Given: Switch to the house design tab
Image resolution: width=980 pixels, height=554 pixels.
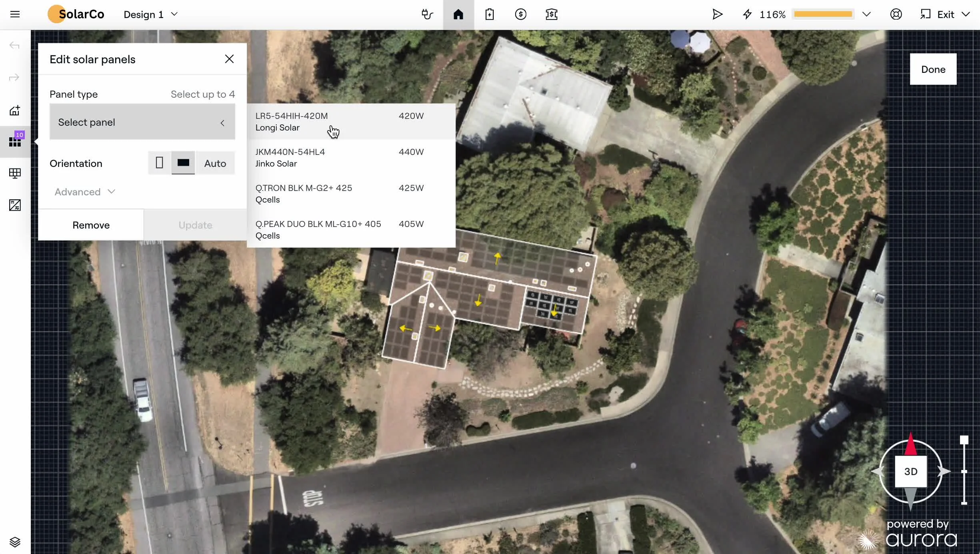Looking at the screenshot, I should 458,14.
